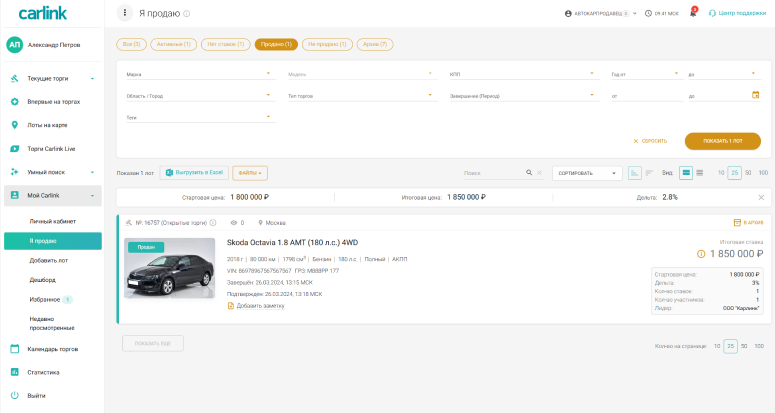Click the 'Лоты на карте' map pin icon

15,125
